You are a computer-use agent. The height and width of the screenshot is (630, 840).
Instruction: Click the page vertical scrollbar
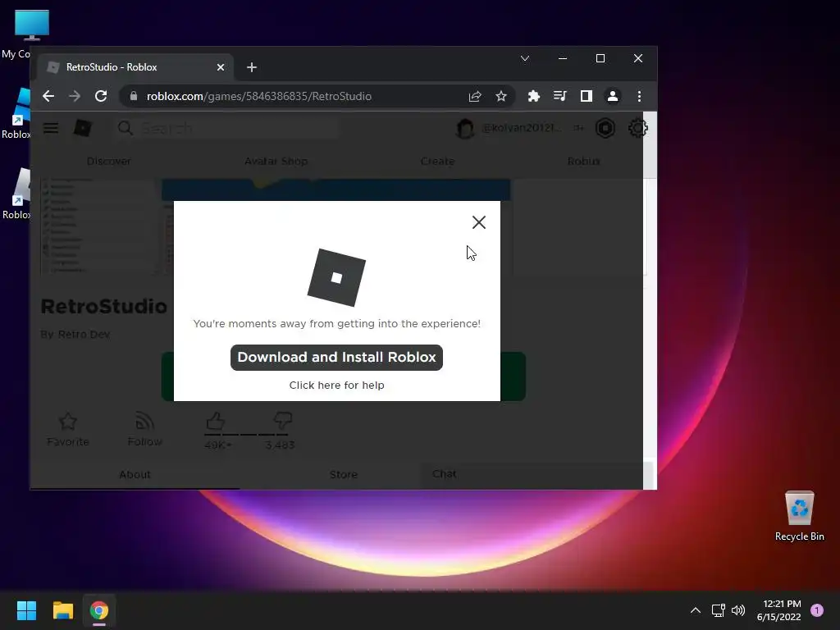pos(650,300)
